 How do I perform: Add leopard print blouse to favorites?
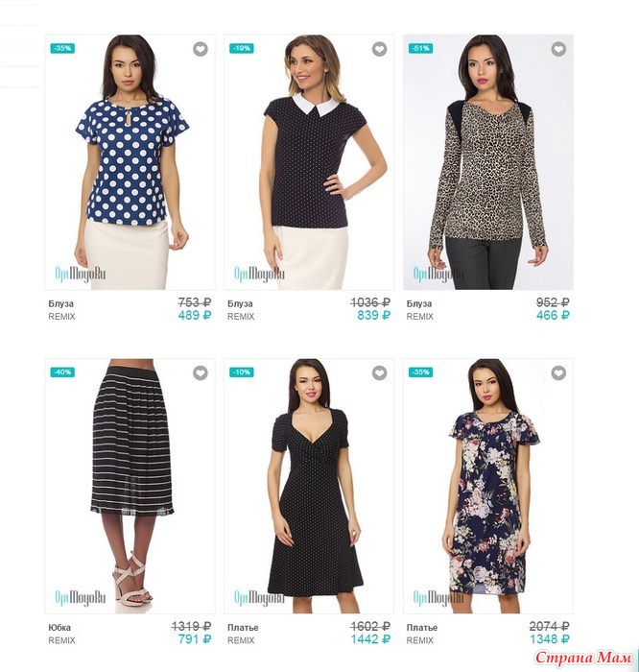[x=558, y=49]
